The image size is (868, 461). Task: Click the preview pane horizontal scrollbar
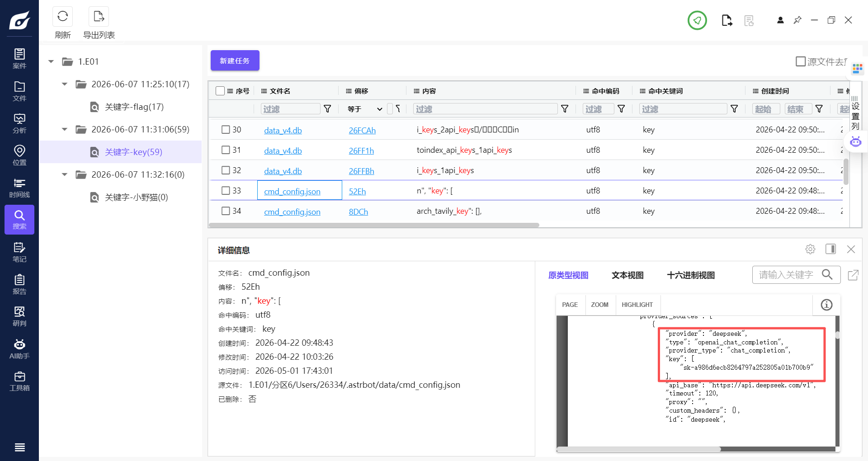click(639, 449)
